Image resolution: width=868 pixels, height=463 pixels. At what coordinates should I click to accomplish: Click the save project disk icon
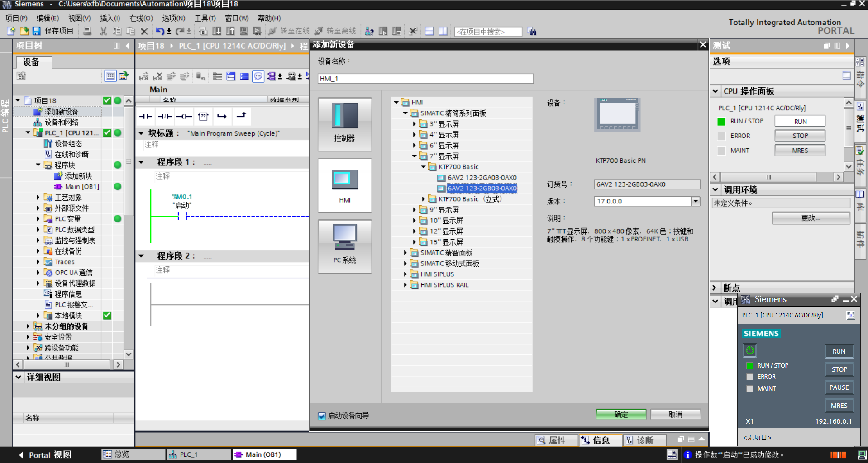click(x=37, y=31)
